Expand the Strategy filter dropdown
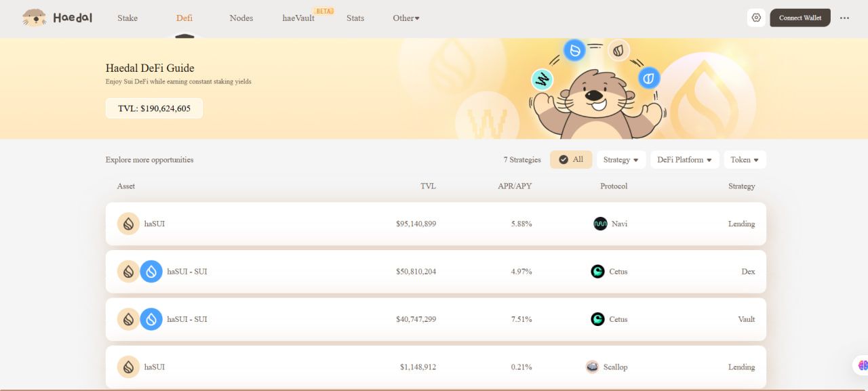 point(620,160)
